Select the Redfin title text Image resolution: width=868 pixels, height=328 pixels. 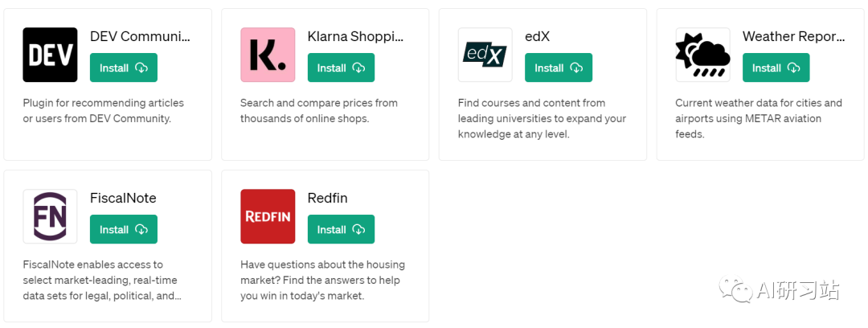coord(328,199)
